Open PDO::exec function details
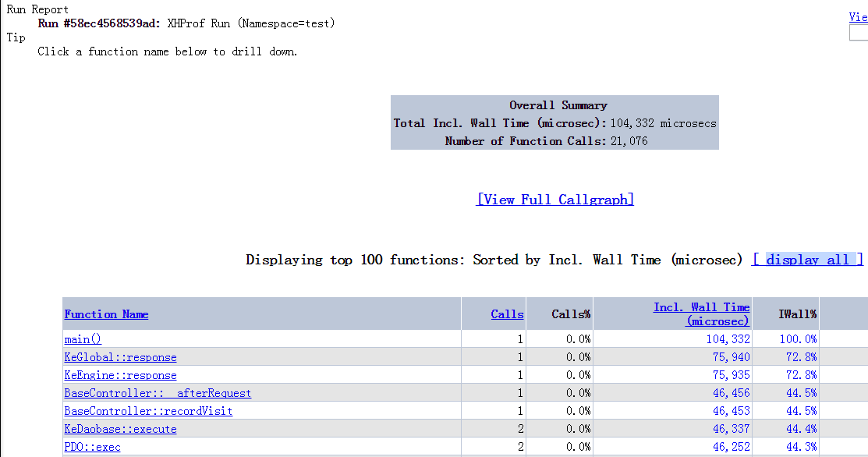The image size is (868, 457). tap(92, 447)
